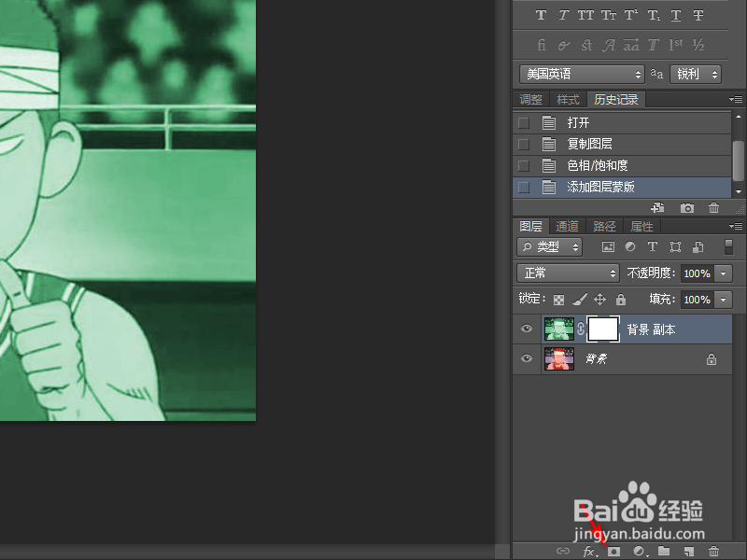Screen dimensions: 747x560
Task: Switch to 路径 tab
Action: click(x=604, y=226)
